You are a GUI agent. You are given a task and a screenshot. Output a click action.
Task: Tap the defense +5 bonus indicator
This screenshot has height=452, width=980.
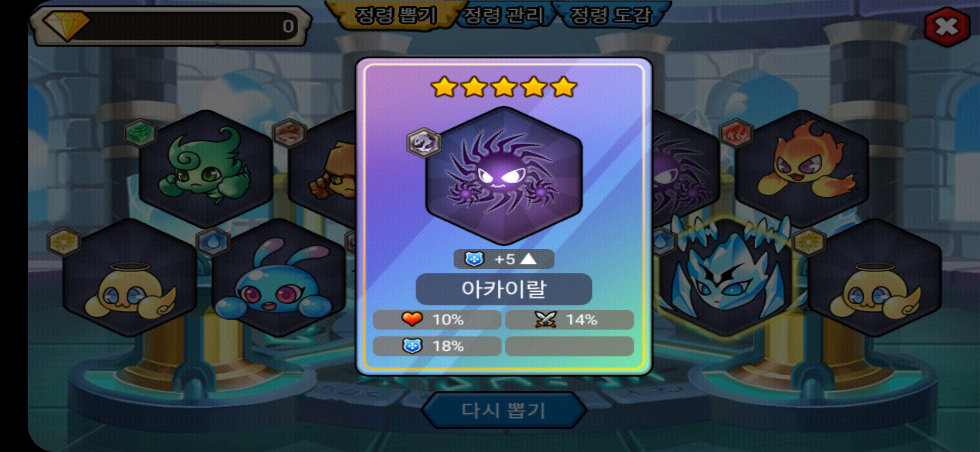click(504, 259)
